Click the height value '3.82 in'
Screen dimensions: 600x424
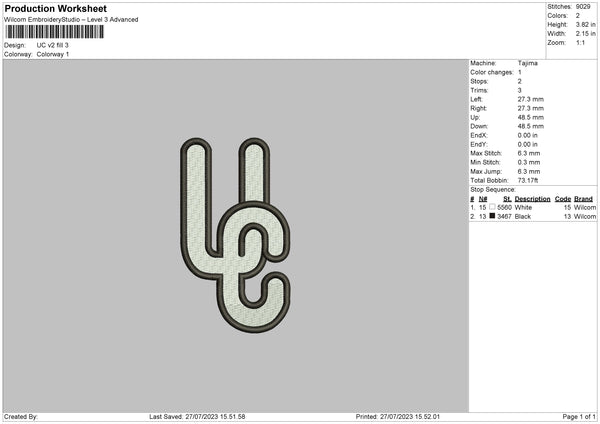[x=585, y=24]
